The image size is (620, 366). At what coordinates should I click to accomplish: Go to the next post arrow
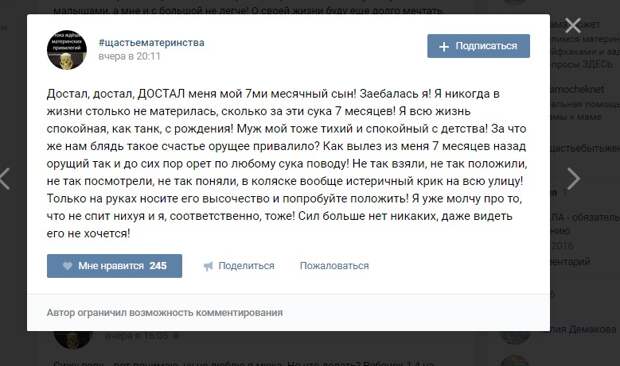(x=574, y=179)
